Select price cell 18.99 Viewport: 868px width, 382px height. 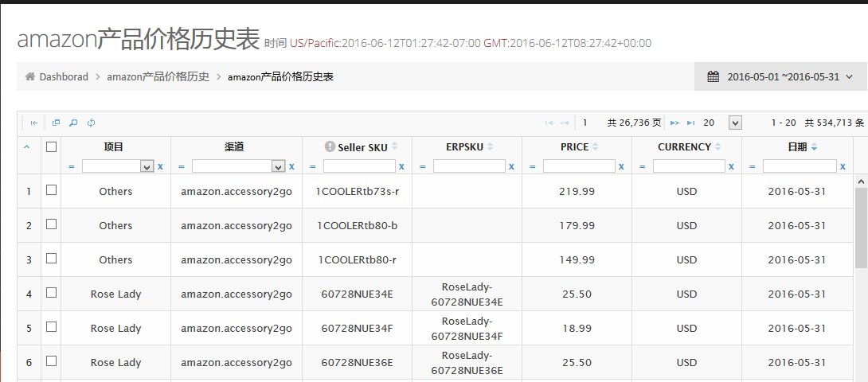577,329
